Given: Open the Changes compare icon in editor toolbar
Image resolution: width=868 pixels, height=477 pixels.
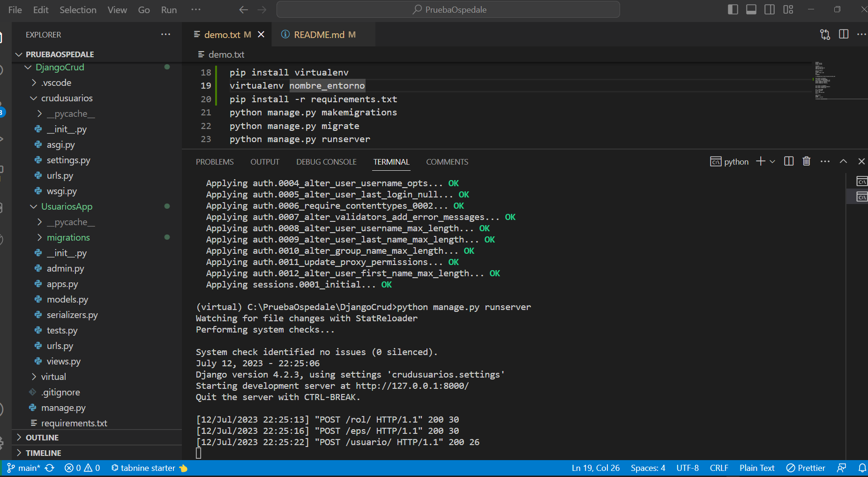Looking at the screenshot, I should (x=825, y=34).
